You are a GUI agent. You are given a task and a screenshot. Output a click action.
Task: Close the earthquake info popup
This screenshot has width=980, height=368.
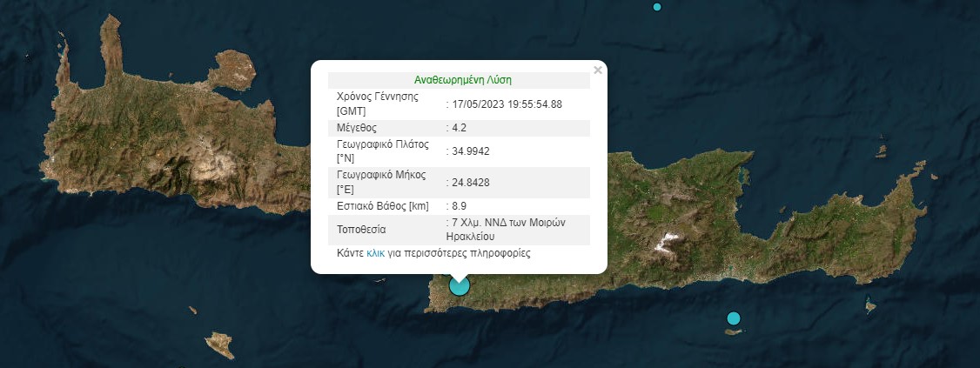pyautogui.click(x=598, y=70)
